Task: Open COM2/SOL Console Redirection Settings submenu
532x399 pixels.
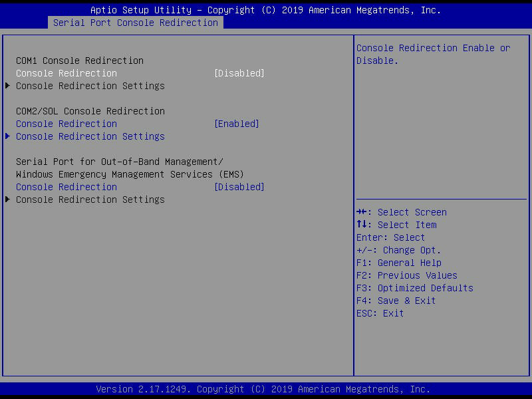Action: (x=90, y=136)
